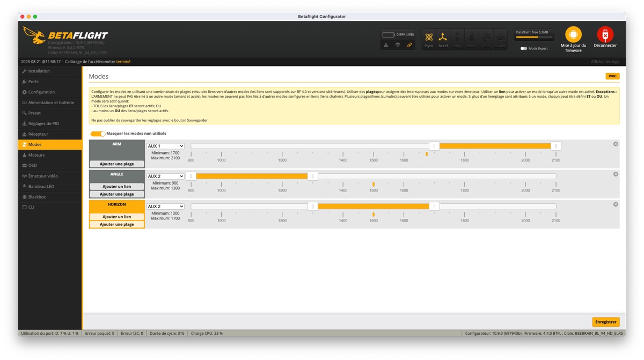644x360 pixels.
Task: Open the Installation tab
Action: (50, 71)
